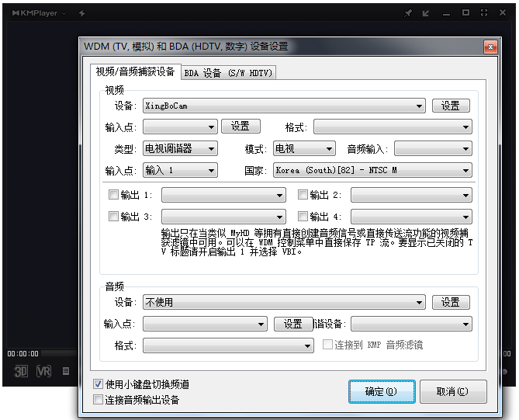Open the 音频输入 dropdown

[x=433, y=148]
